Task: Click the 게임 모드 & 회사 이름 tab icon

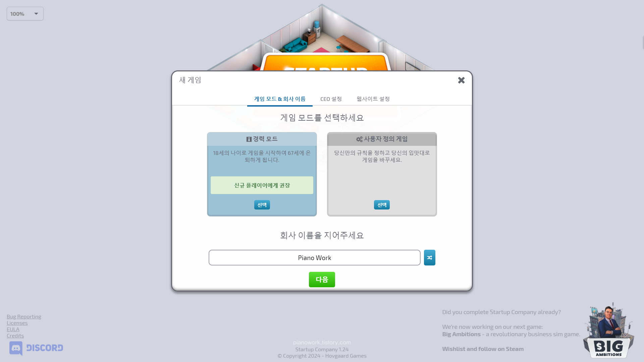Action: pos(279,99)
